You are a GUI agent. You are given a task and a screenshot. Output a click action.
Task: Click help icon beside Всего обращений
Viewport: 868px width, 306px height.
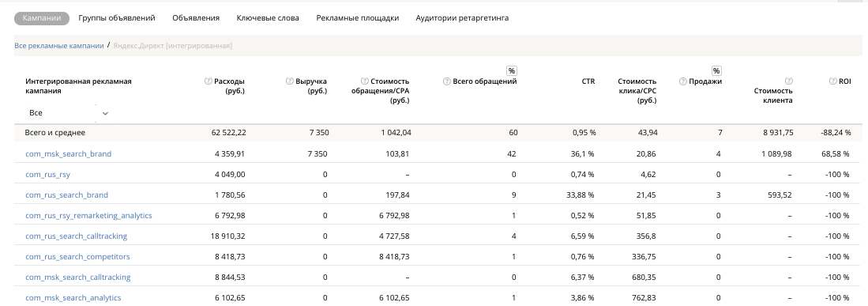[x=446, y=81]
